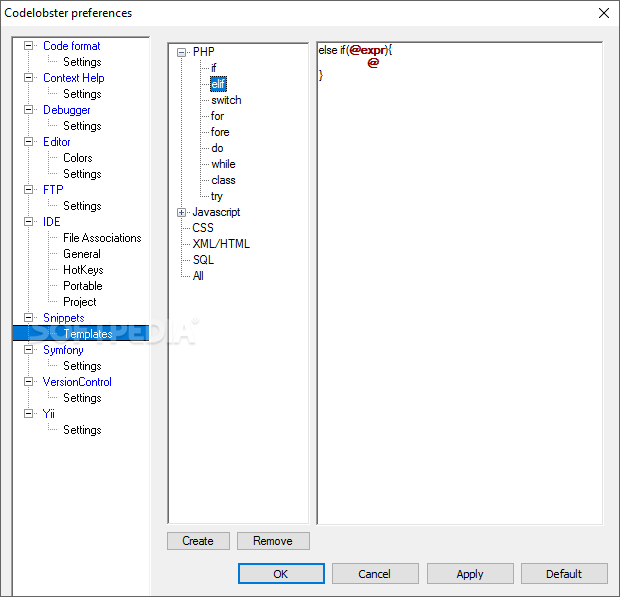Select the 'class' PHP template
Screen dimensions: 620x597
point(223,180)
